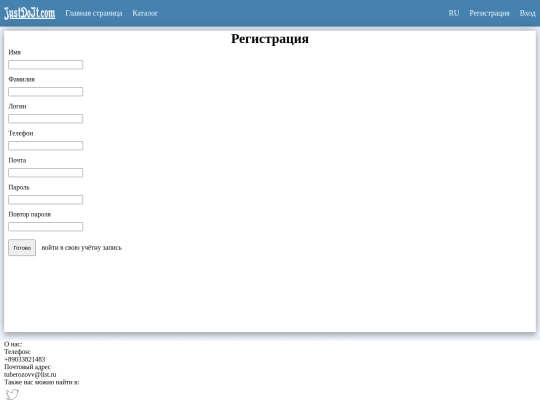Follow the войти в свою учётную запись link
540x405 pixels.
pyautogui.click(x=82, y=248)
